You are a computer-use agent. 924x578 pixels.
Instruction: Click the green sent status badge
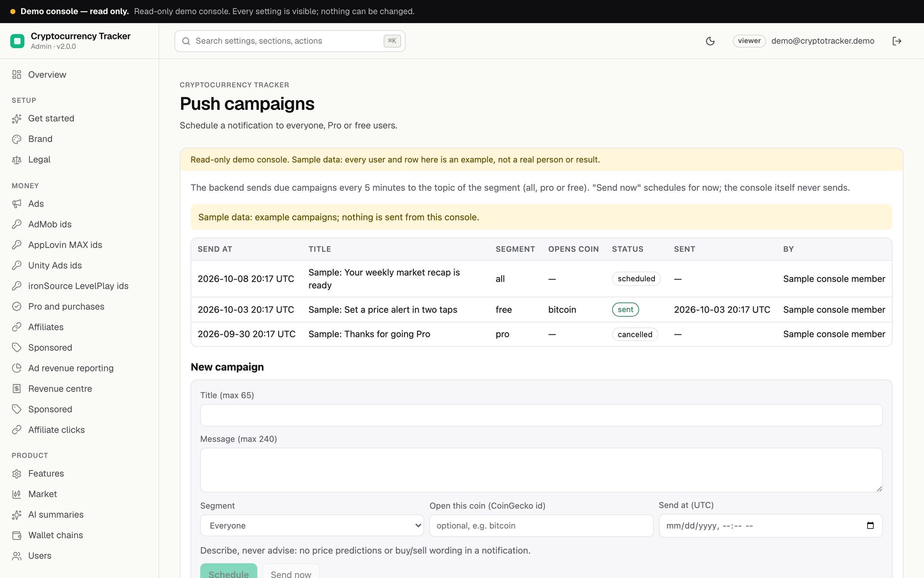pos(625,310)
